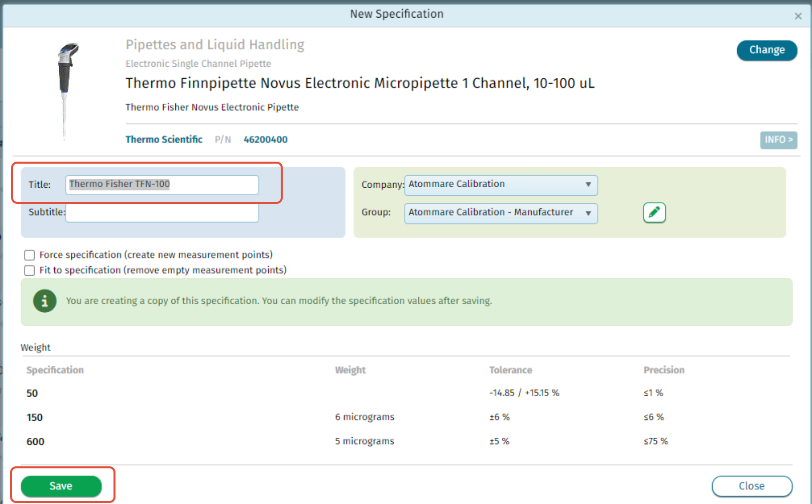
Task: Click the Precision column header
Action: pos(664,370)
